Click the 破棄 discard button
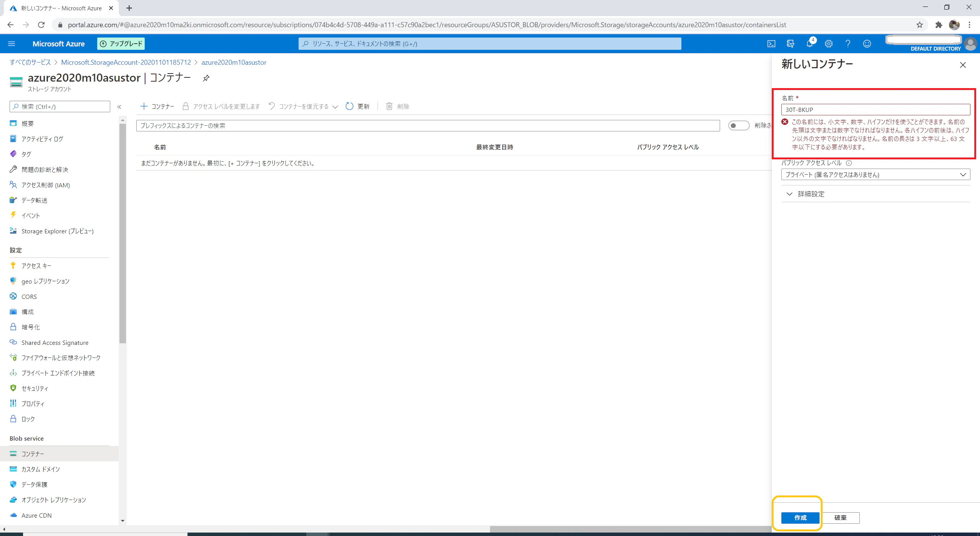 pos(841,518)
